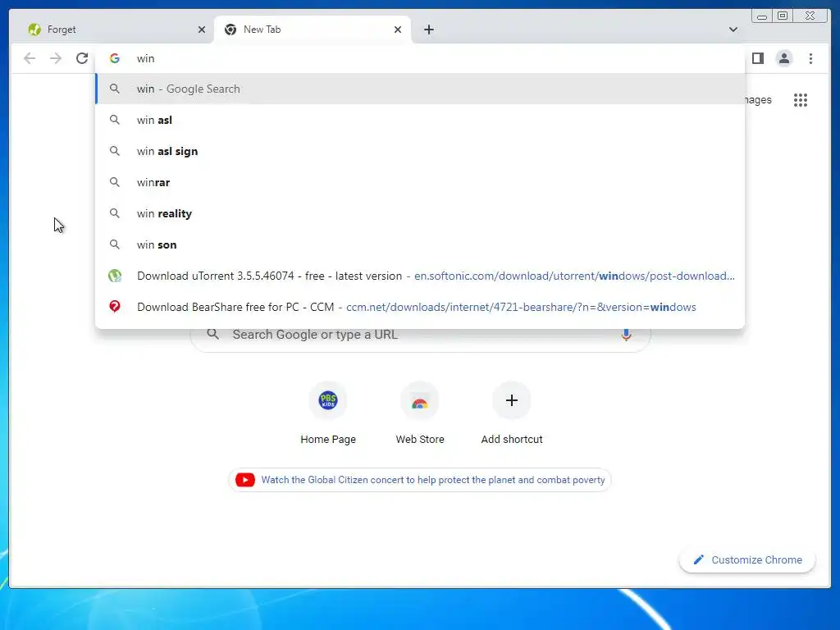Switch to the Forget tab

112,30
